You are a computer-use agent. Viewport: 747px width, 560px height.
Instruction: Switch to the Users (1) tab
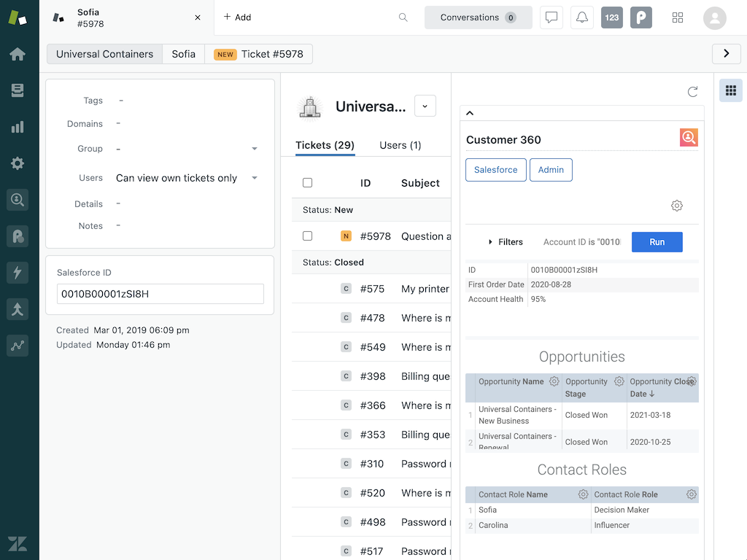coord(400,145)
